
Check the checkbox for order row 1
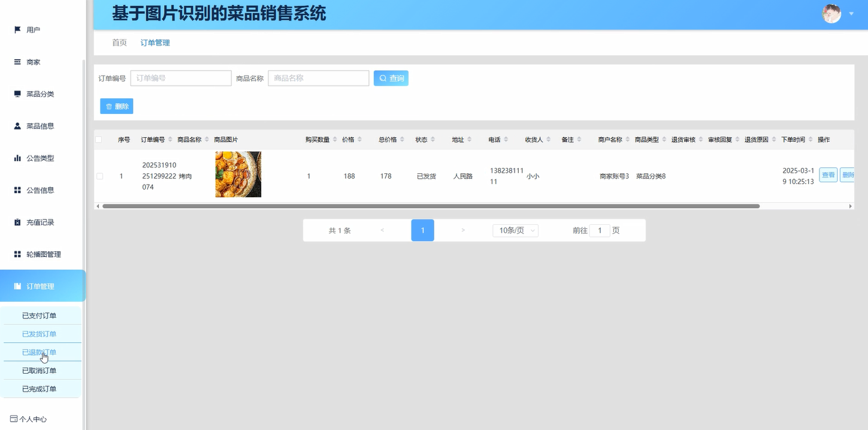point(98,176)
